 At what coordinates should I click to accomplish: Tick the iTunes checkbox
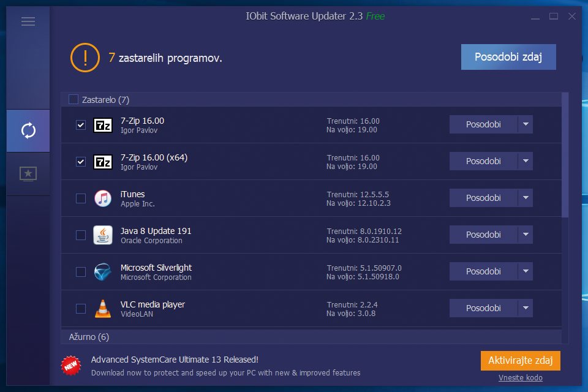(81, 198)
